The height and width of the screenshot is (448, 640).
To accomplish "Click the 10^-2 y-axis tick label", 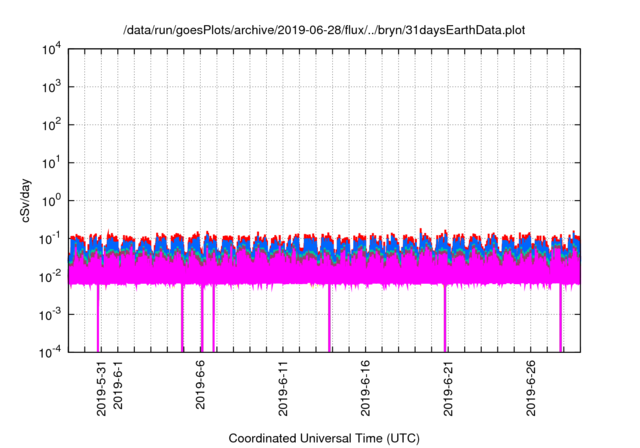I will (51, 277).
